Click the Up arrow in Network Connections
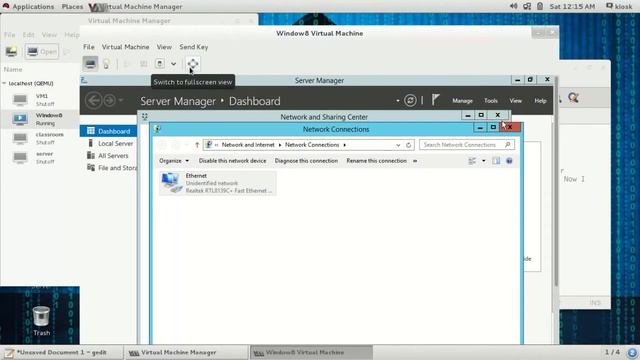Viewport: 640px width, 360px height. [197, 145]
